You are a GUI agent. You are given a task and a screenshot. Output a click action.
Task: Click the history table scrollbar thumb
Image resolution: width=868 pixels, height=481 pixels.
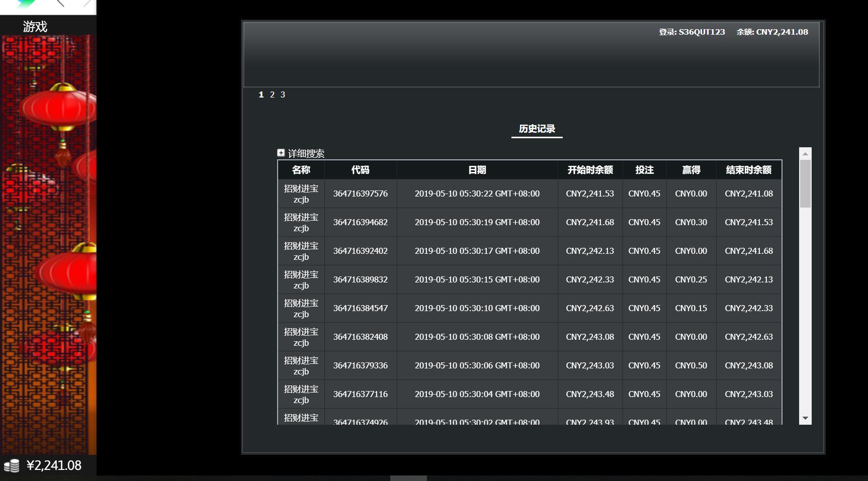pyautogui.click(x=805, y=183)
